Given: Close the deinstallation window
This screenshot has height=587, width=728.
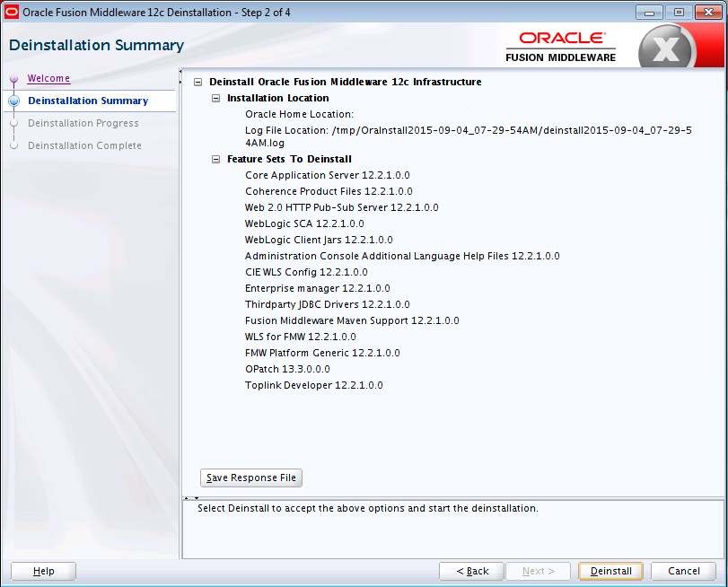Looking at the screenshot, I should click(x=708, y=12).
